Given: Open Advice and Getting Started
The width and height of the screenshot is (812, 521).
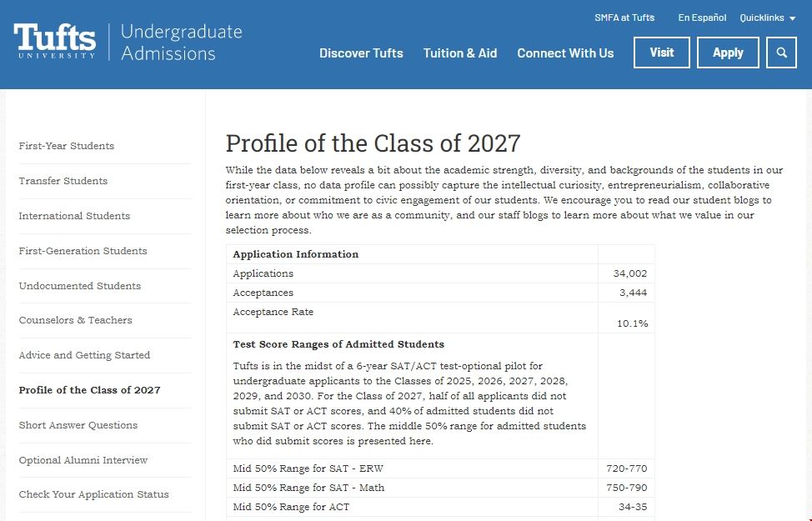Looking at the screenshot, I should coord(84,355).
